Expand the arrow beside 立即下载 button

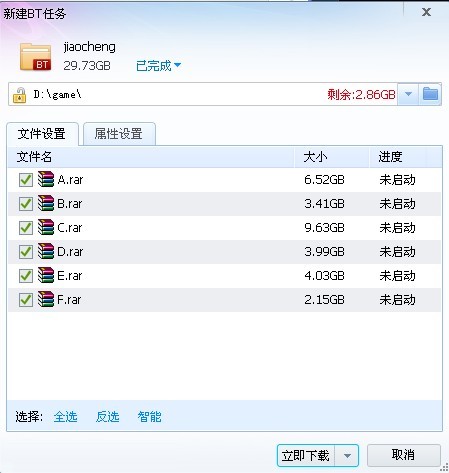(347, 455)
